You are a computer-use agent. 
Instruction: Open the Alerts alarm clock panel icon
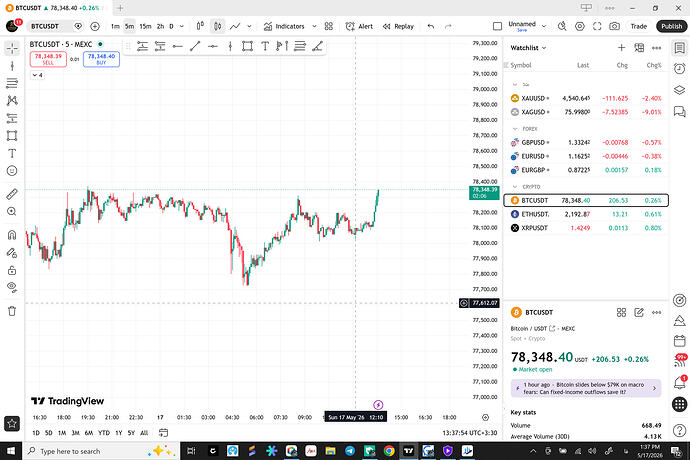click(x=679, y=69)
